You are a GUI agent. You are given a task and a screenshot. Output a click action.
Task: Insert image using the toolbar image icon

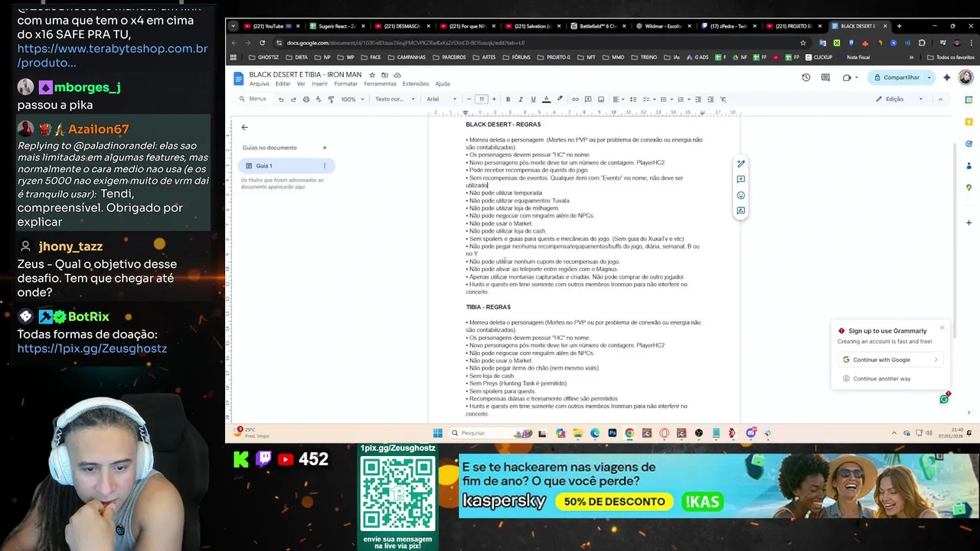pyautogui.click(x=601, y=99)
